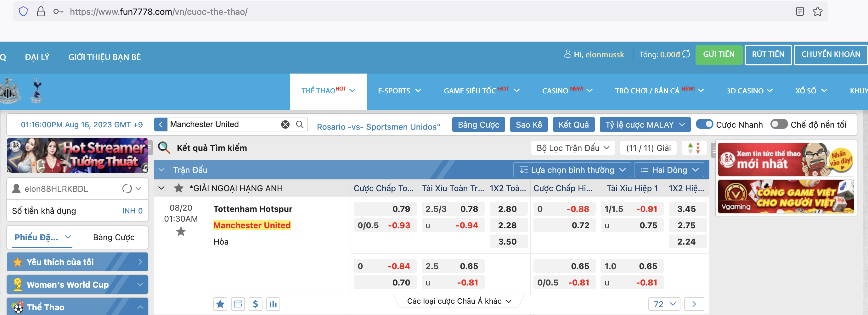Refresh the total balance amount
This screenshot has width=868, height=315.
click(x=686, y=54)
